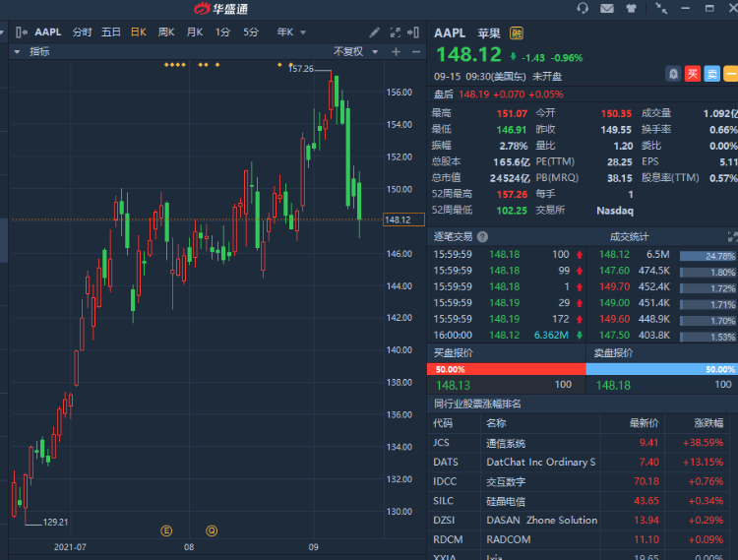Image resolution: width=738 pixels, height=560 pixels.
Task: Collapse the left sidebar panel icon
Action: [x=22, y=32]
